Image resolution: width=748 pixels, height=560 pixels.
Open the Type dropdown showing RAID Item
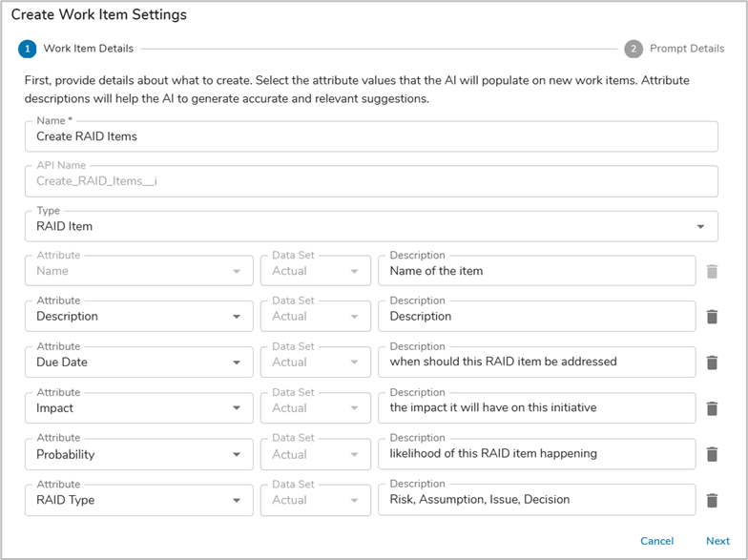(x=371, y=227)
